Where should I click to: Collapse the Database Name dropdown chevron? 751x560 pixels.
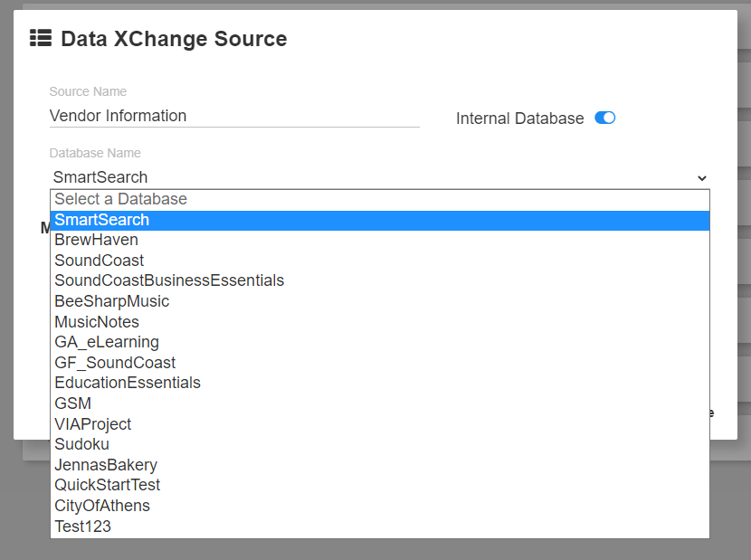point(702,178)
